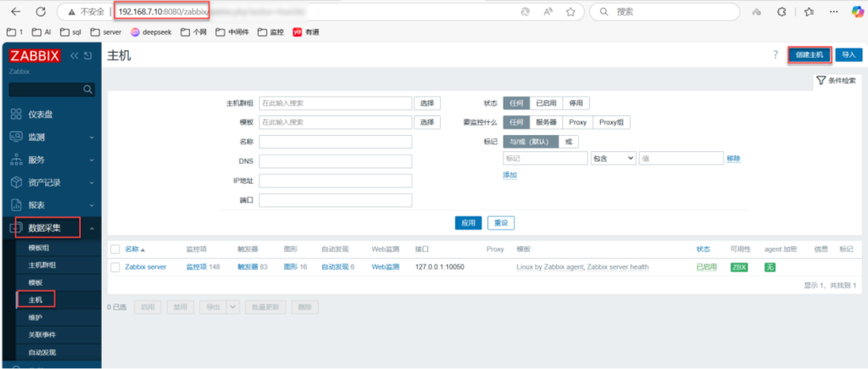Tick the Zabbix server row checkbox
Viewport: 868px width, 369px height.
[115, 266]
